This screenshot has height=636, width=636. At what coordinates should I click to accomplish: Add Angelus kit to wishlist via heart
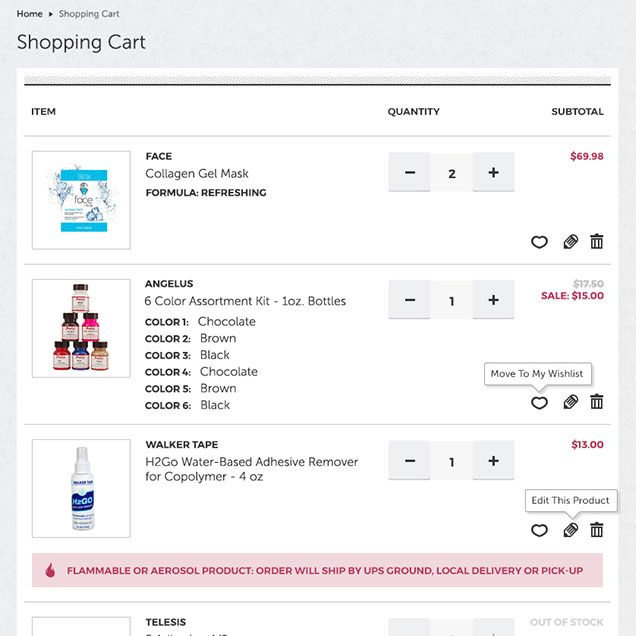[539, 402]
